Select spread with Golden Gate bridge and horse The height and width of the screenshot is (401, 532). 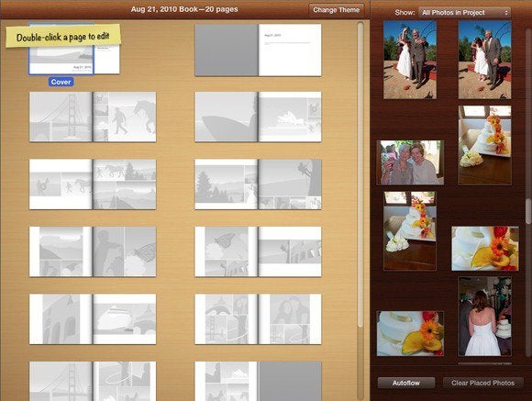pos(93,117)
